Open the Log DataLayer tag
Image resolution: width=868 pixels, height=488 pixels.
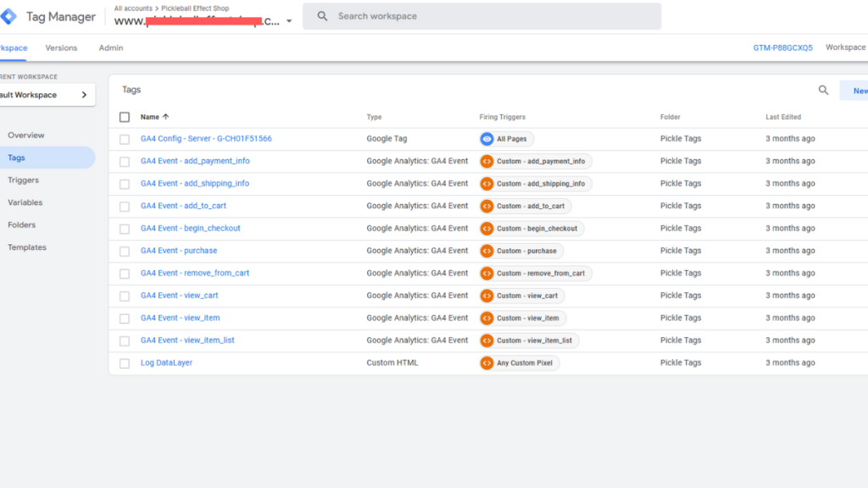pos(167,363)
